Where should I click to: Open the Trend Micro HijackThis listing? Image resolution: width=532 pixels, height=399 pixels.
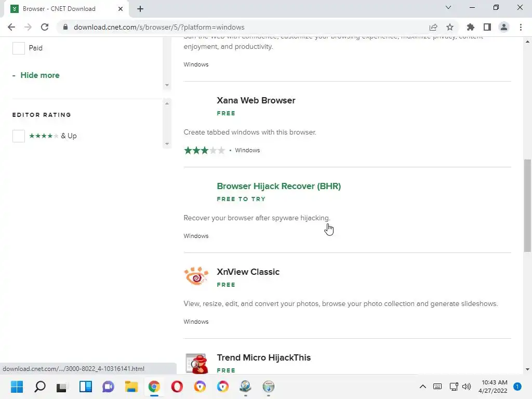(263, 357)
